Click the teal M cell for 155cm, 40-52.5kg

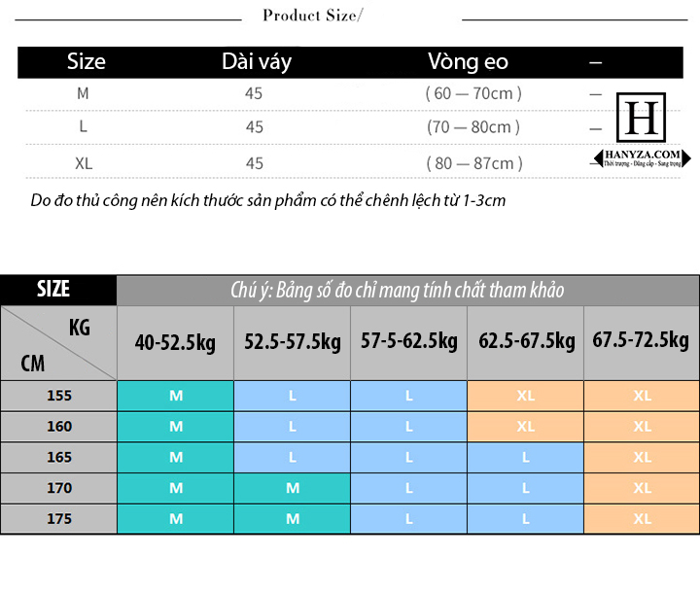(175, 396)
